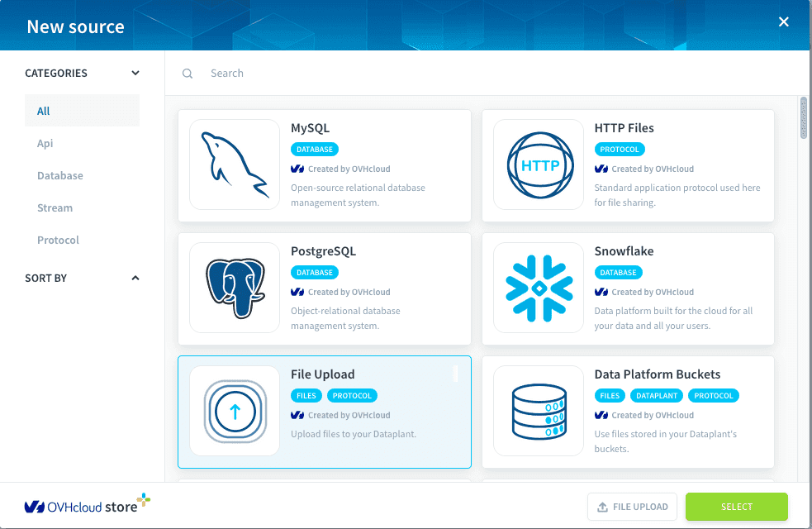
Task: Click the OVHcloud logo in the HTTP Files card
Action: coord(601,169)
